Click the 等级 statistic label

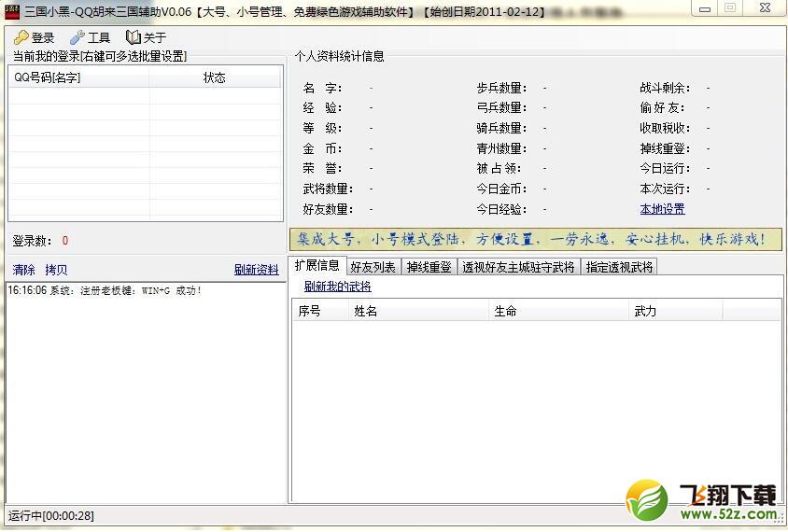coord(322,129)
